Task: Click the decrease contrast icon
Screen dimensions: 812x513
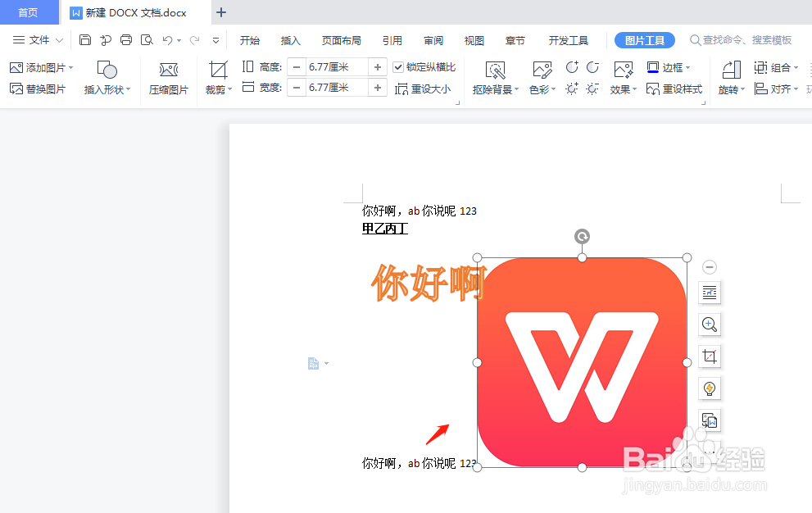Action: (x=593, y=67)
